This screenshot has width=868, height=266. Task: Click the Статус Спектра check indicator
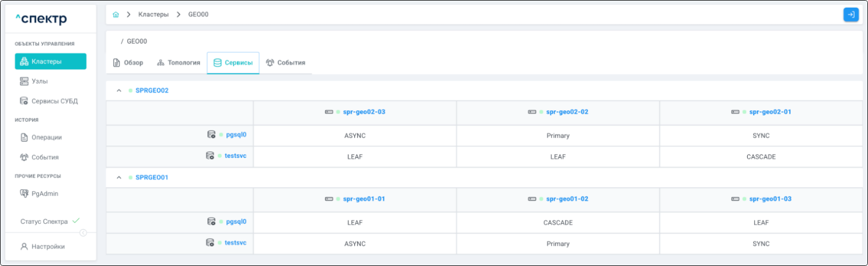76,221
